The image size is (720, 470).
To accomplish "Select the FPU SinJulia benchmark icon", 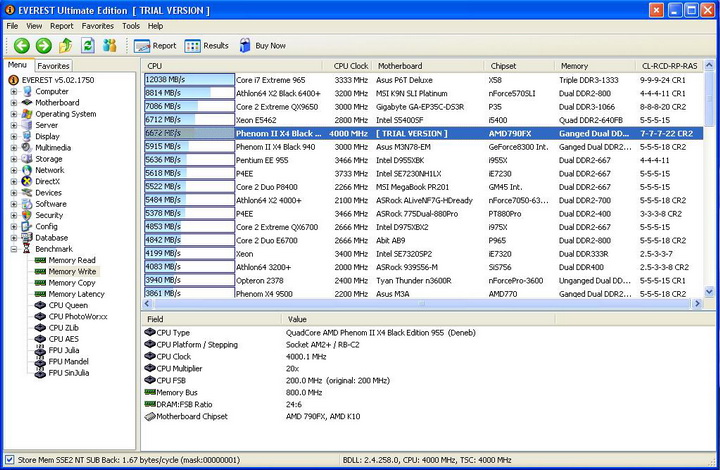I will tap(40, 373).
